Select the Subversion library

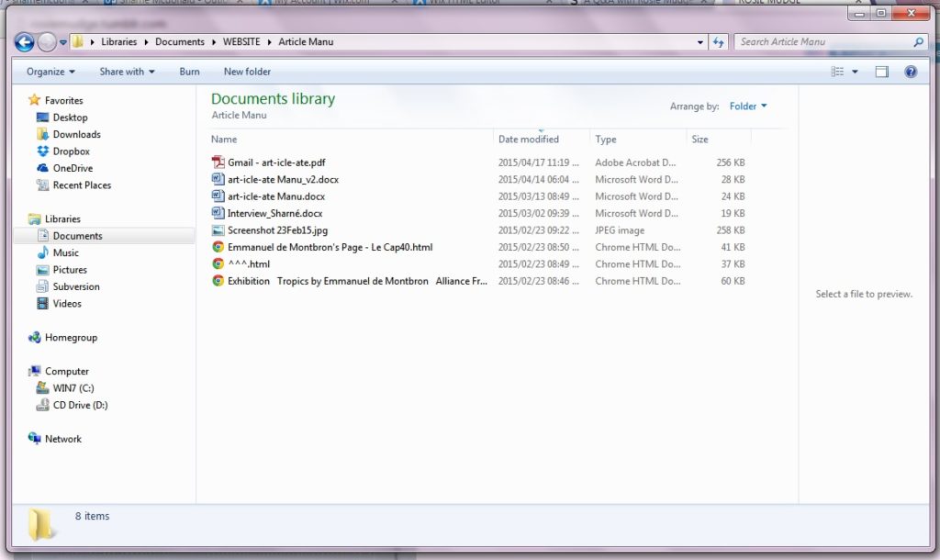76,286
